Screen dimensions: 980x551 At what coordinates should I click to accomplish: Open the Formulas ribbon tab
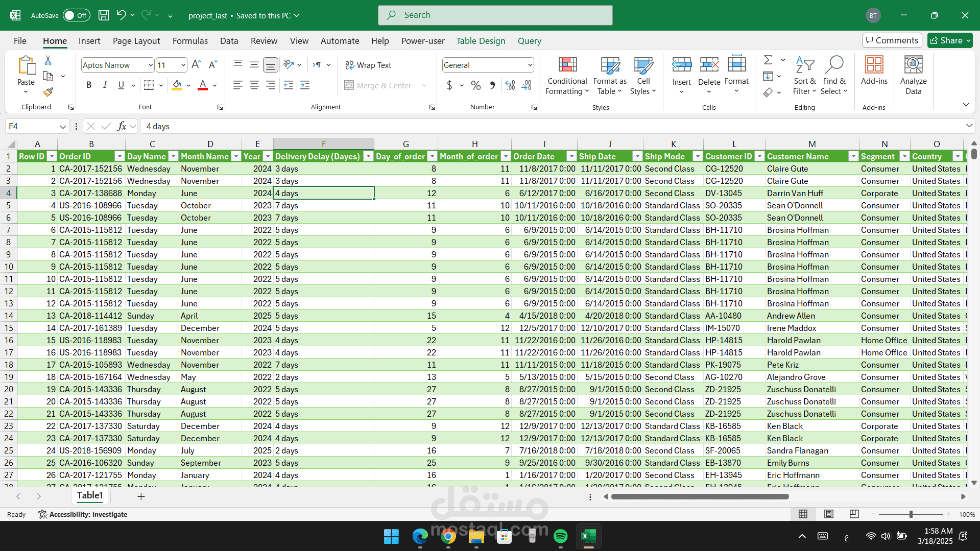click(190, 41)
